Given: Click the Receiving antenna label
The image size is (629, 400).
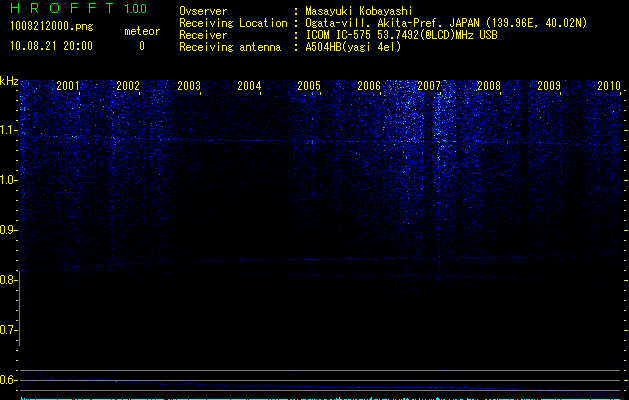Looking at the screenshot, I should coord(230,47).
